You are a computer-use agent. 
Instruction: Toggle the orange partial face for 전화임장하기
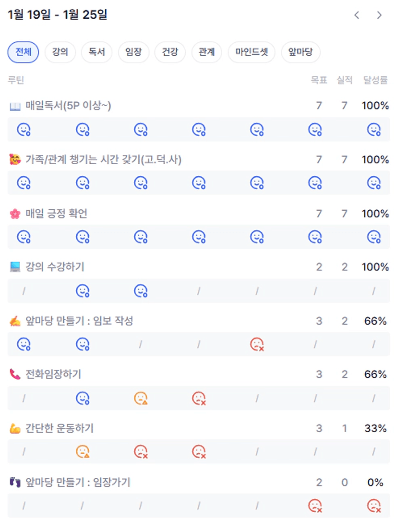141,398
